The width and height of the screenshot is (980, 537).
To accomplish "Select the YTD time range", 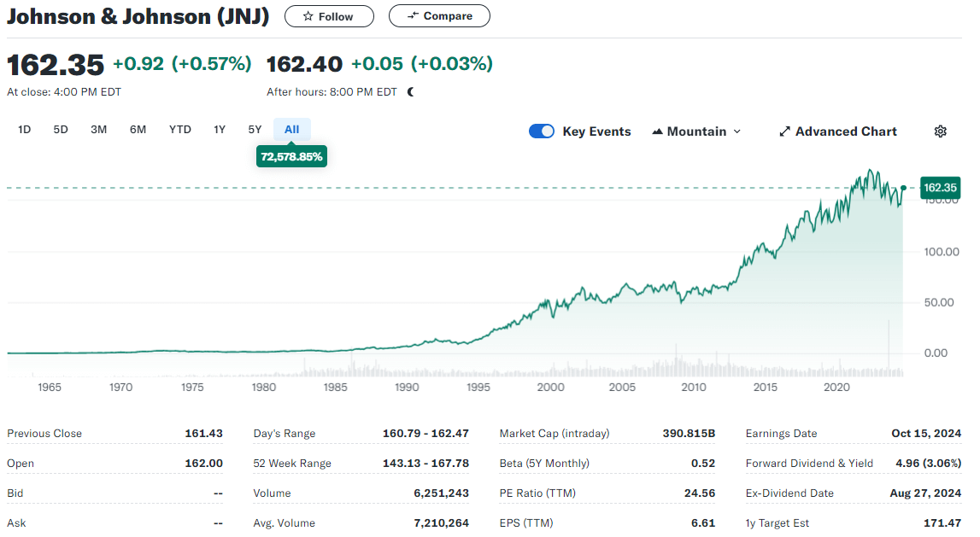I will tap(180, 130).
